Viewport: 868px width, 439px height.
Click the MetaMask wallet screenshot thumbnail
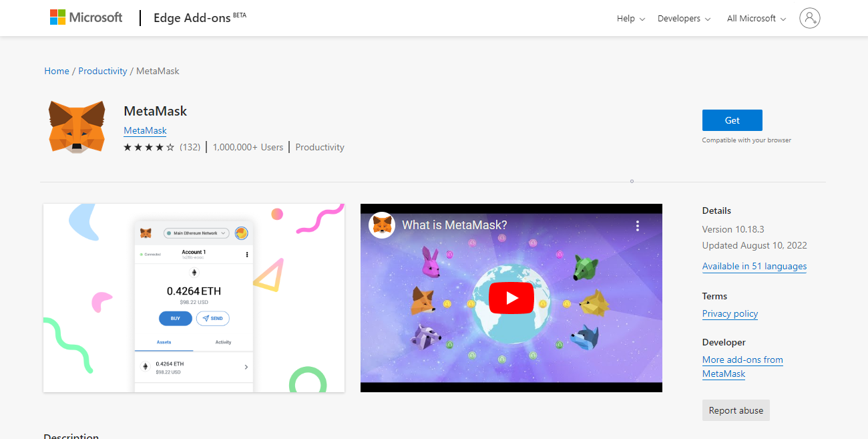194,298
